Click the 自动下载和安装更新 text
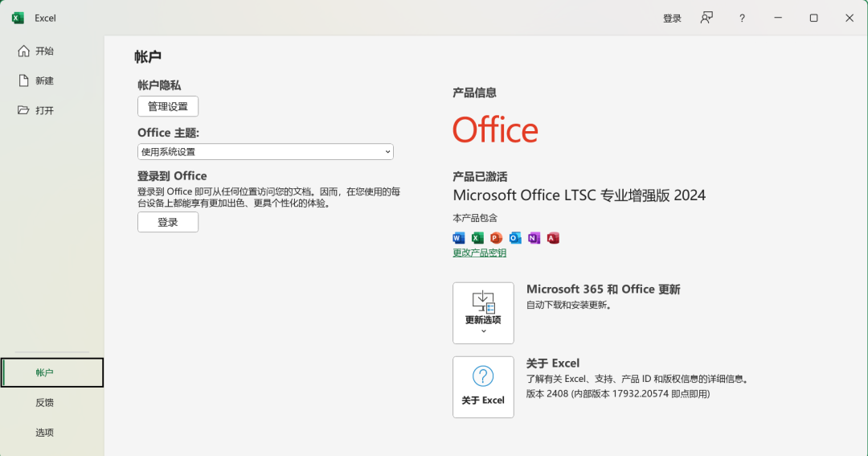 (x=568, y=305)
